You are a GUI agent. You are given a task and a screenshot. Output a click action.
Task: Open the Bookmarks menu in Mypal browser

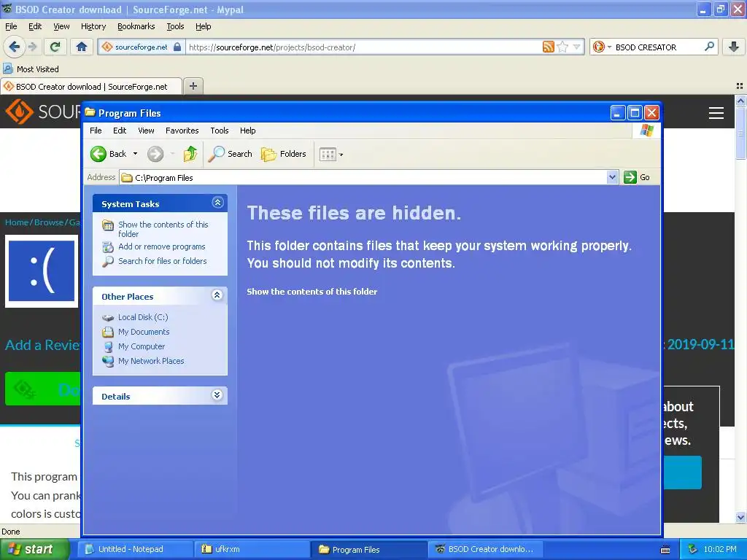pyautogui.click(x=136, y=26)
